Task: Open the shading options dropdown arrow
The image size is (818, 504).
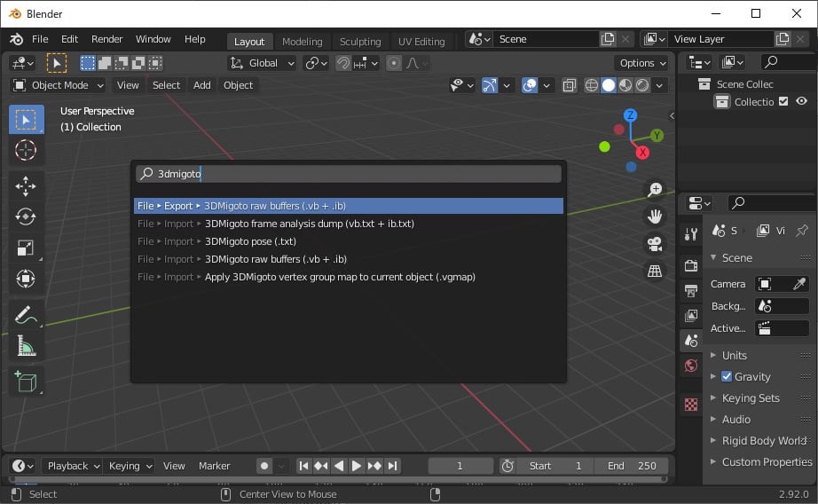Action: point(659,85)
